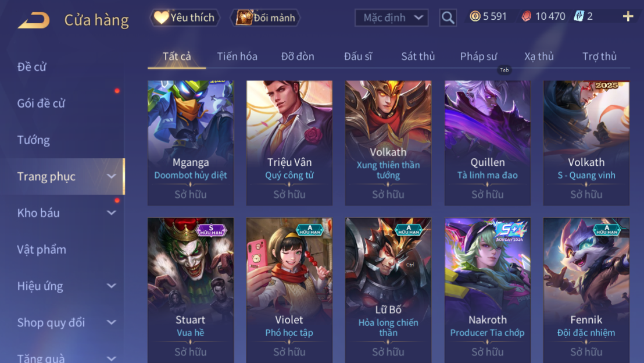The width and height of the screenshot is (644, 363).
Task: Open Tướng in the sidebar
Action: 34,140
